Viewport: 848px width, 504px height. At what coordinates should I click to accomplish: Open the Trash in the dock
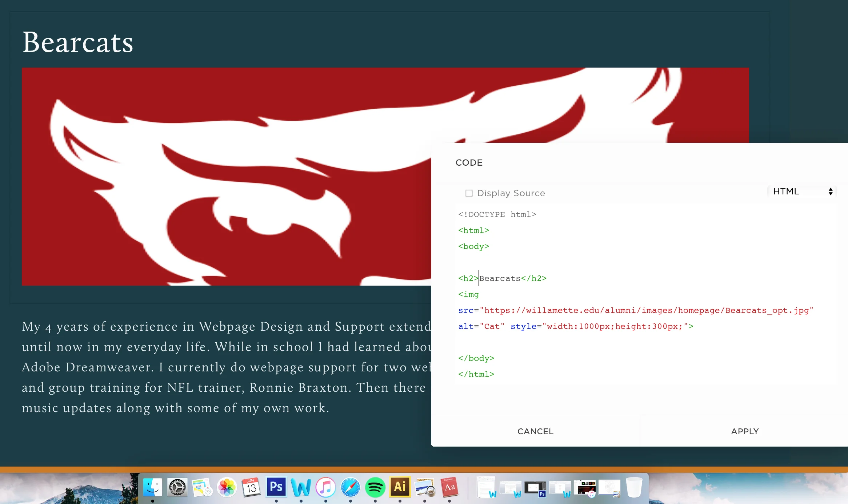[634, 487]
